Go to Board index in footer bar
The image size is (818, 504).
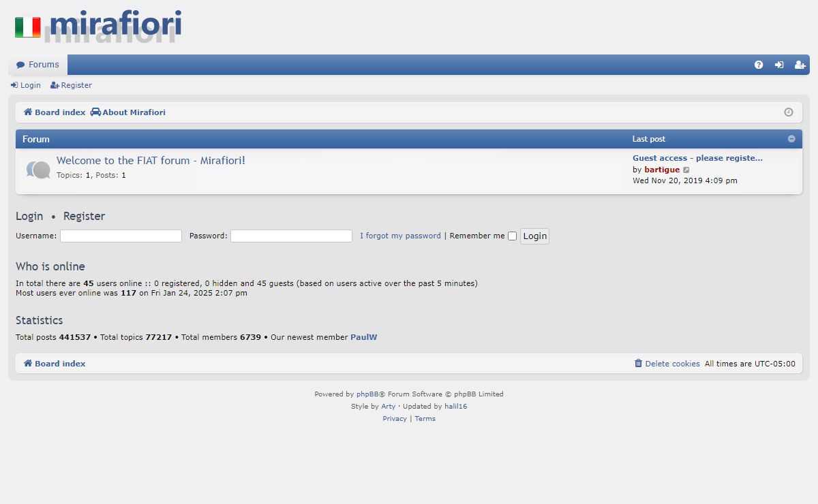coord(55,364)
